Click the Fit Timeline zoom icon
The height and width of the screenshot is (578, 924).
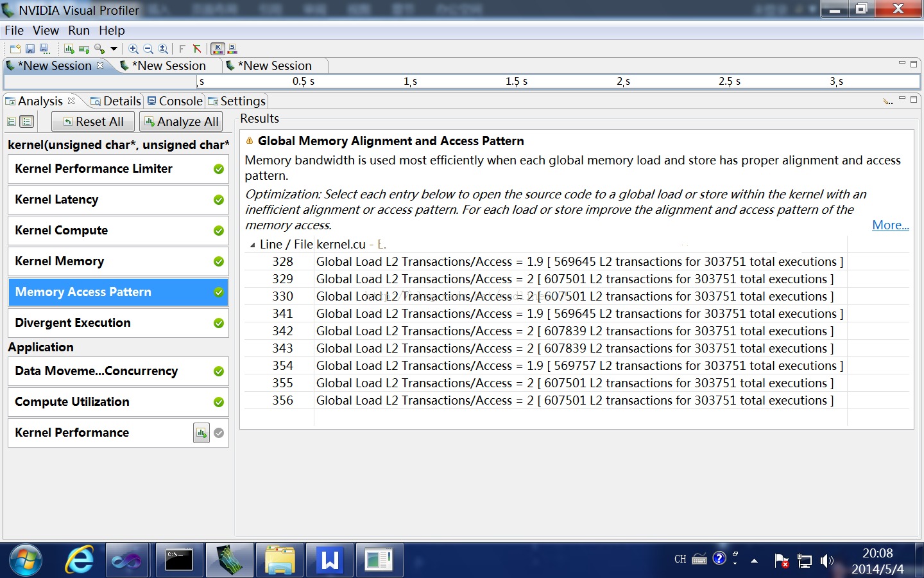163,49
